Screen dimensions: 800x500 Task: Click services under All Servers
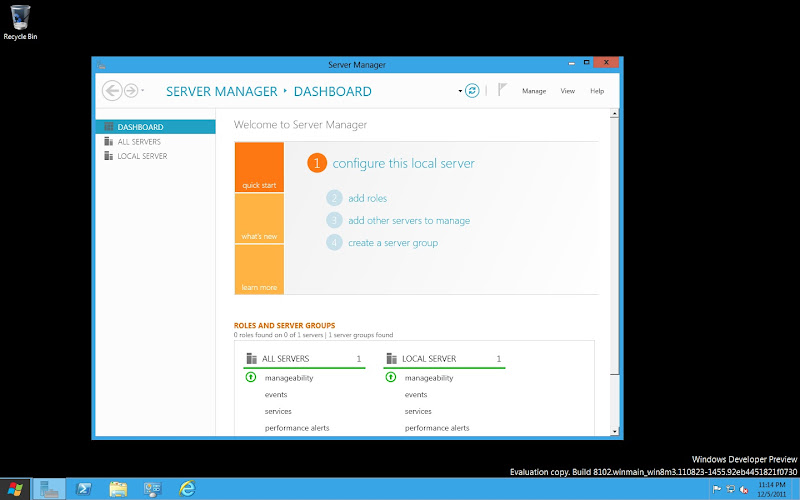[x=278, y=411]
